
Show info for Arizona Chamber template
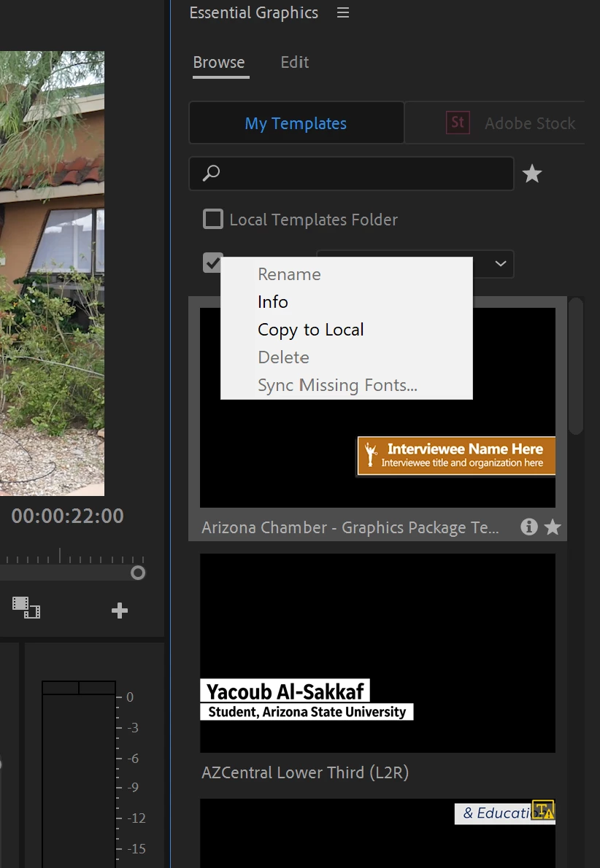click(x=529, y=527)
